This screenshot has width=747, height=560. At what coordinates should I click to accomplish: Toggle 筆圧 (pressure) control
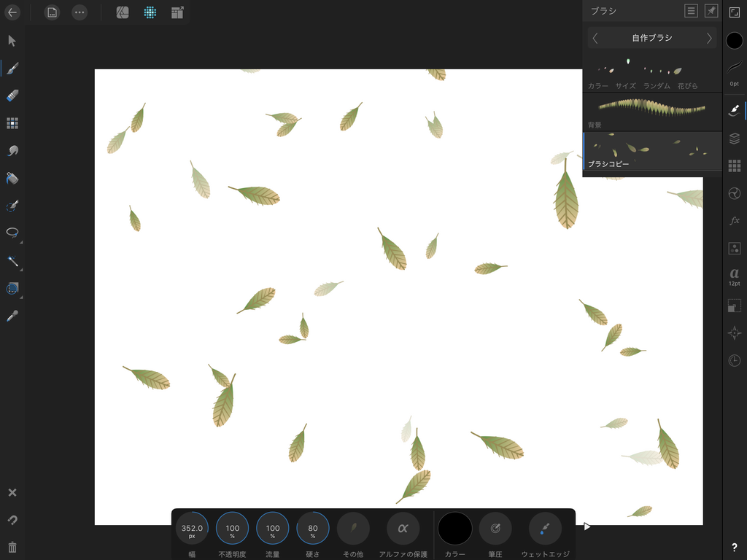pyautogui.click(x=495, y=528)
